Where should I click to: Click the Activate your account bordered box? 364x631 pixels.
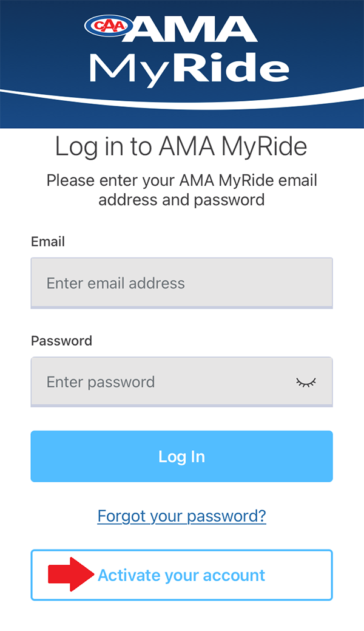[x=181, y=575]
